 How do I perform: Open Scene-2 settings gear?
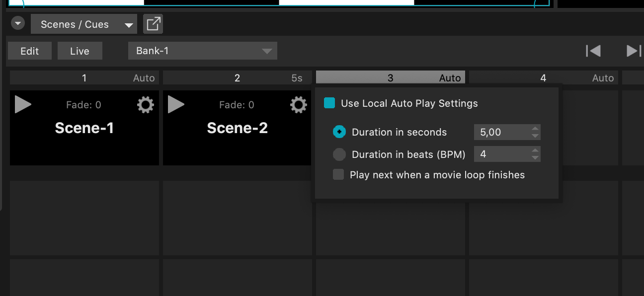tap(298, 105)
